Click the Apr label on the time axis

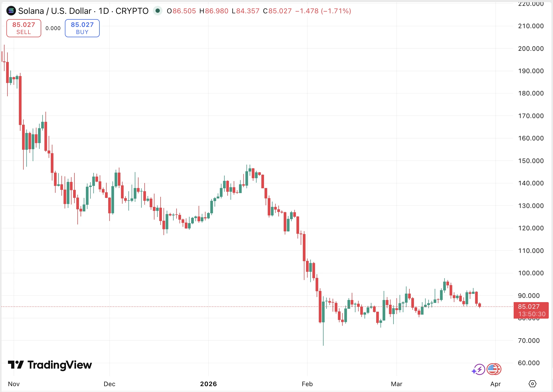pos(496,384)
